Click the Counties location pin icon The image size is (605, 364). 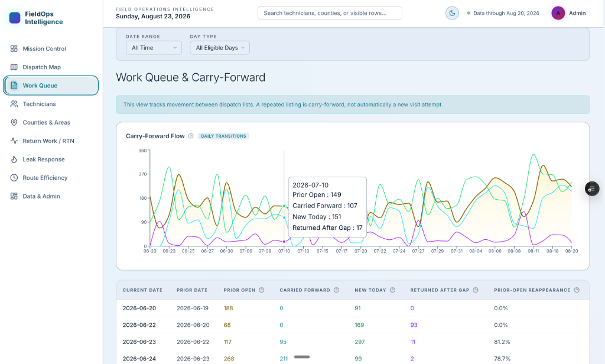(14, 122)
